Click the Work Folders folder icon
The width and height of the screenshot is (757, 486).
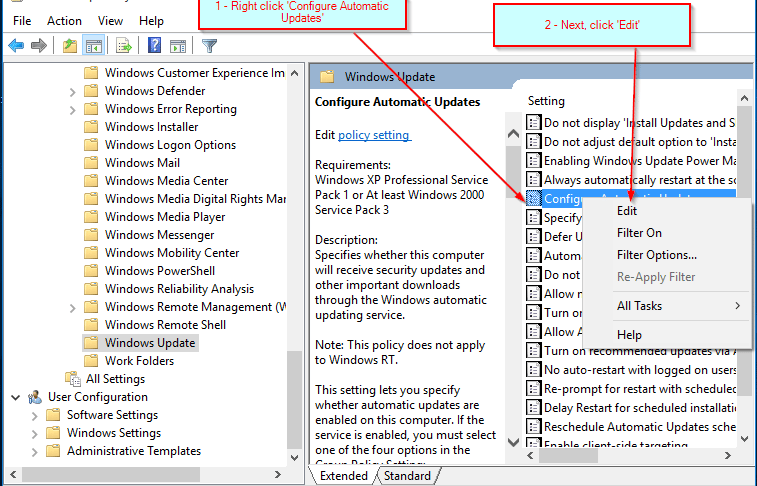[91, 361]
